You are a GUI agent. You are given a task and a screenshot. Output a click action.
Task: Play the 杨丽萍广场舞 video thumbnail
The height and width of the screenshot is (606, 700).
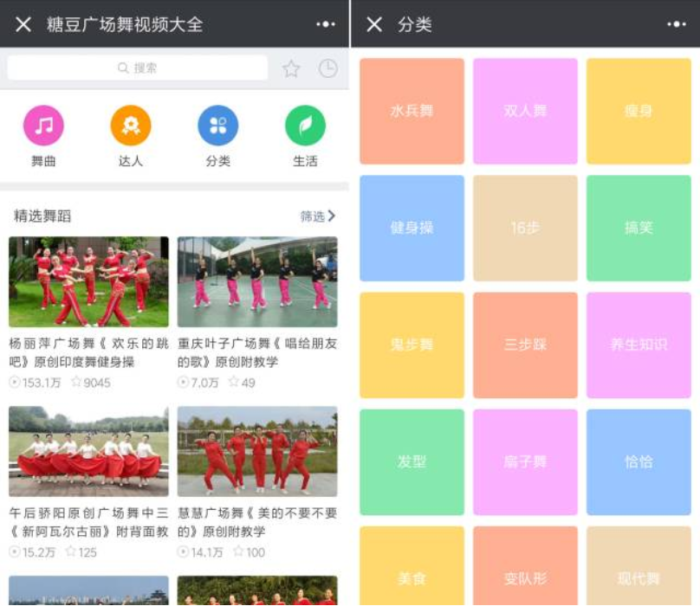(x=89, y=281)
